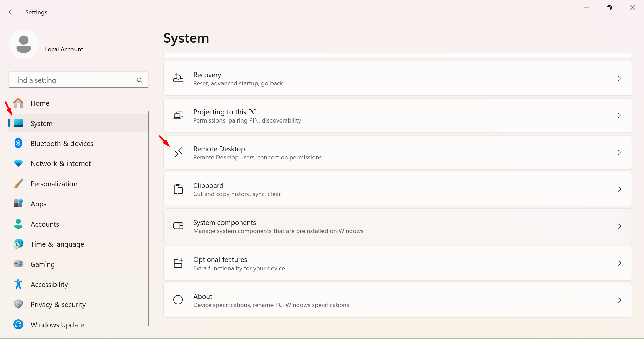
Task: Click the Recovery icon
Action: coord(178,78)
